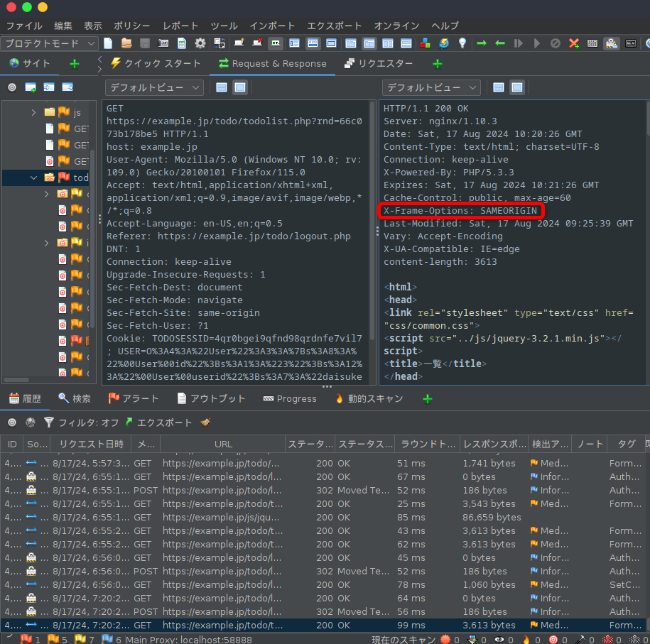
Task: Open session properties spreadsheet icon
Action: 182,43
